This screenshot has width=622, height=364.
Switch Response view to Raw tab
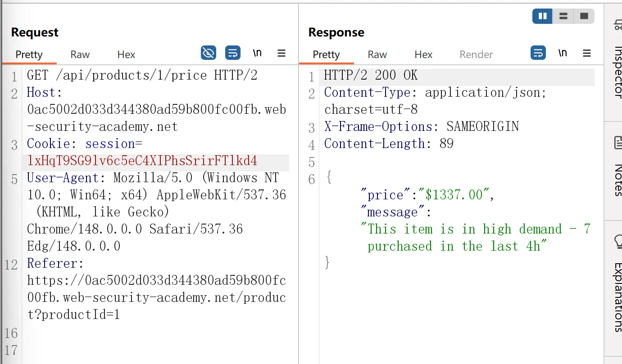pyautogui.click(x=377, y=55)
